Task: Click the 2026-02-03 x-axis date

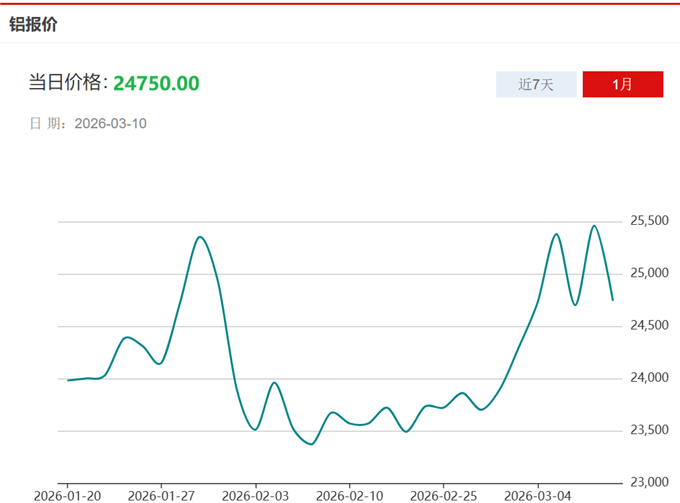Action: [255, 495]
